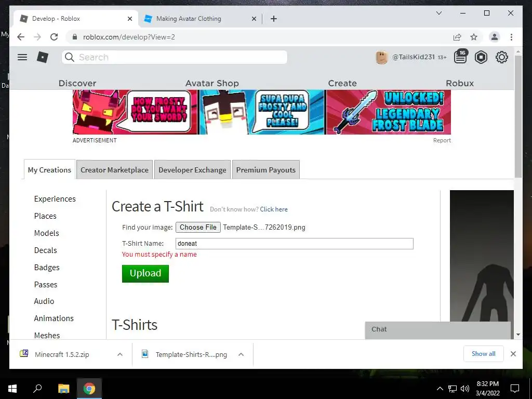Open the My Creations tab
The height and width of the screenshot is (399, 532).
[49, 170]
